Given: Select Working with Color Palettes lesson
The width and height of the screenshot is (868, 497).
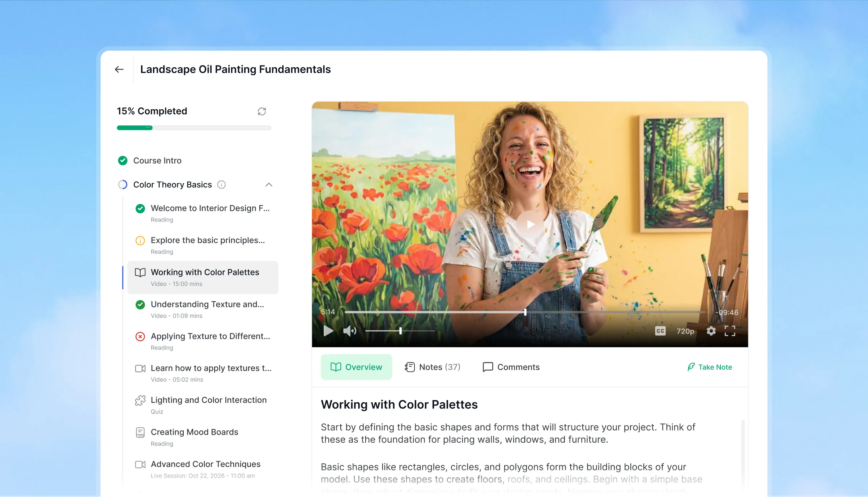Looking at the screenshot, I should pos(203,277).
